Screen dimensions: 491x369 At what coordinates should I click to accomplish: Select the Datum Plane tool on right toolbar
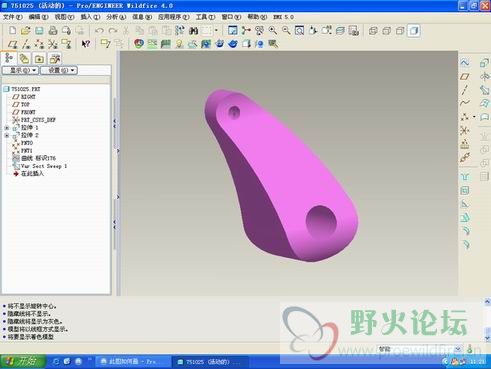tap(465, 76)
